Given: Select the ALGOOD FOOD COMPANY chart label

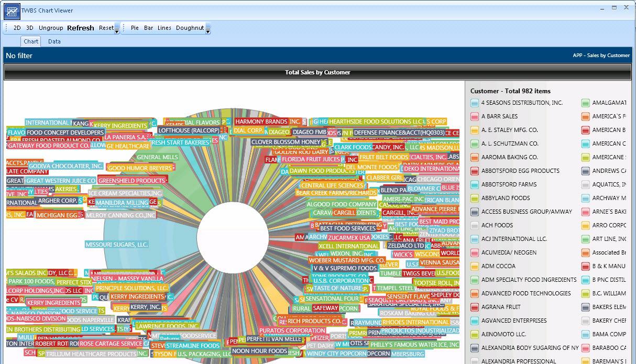Looking at the screenshot, I should click(x=342, y=204).
